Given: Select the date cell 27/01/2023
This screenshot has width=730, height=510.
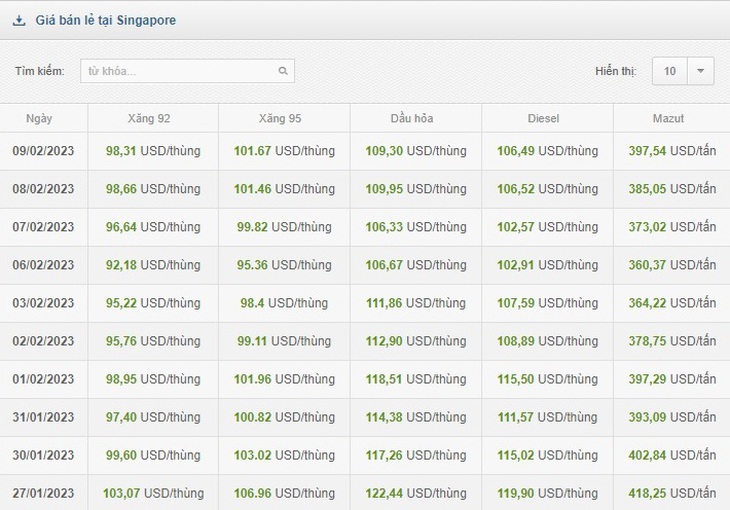Looking at the screenshot, I should pos(43,493).
